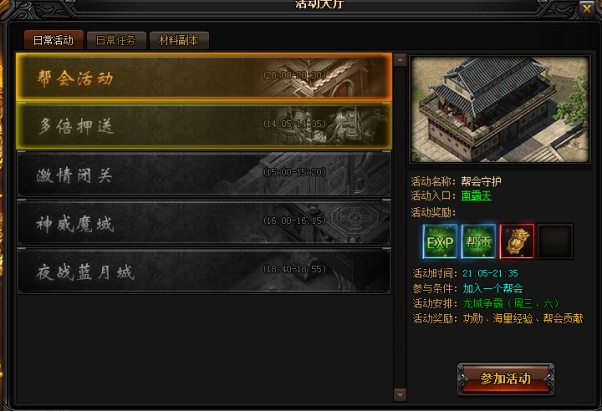Select the 夜战蓝月城 activity entry

[204, 271]
